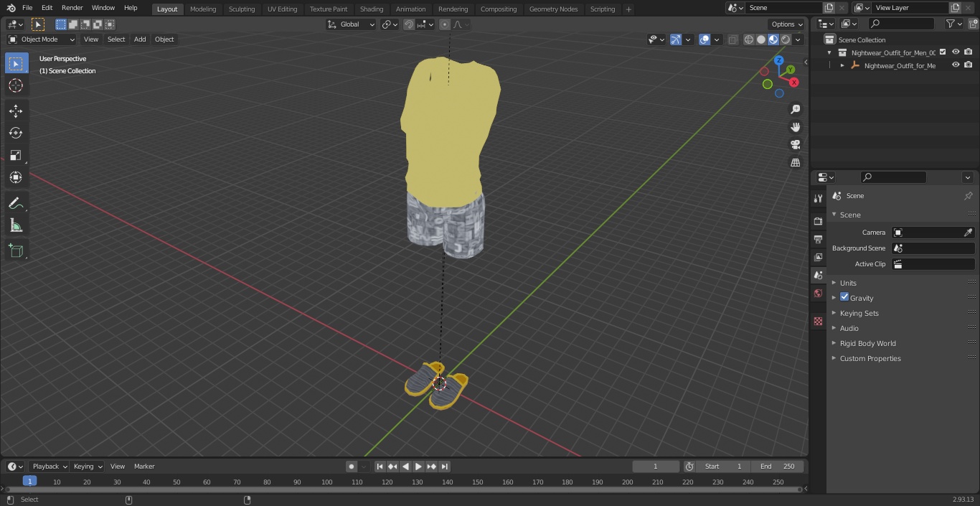The image size is (980, 506).
Task: Expand Nightwear_Outfit_for_Me object tree arrow
Action: point(842,65)
